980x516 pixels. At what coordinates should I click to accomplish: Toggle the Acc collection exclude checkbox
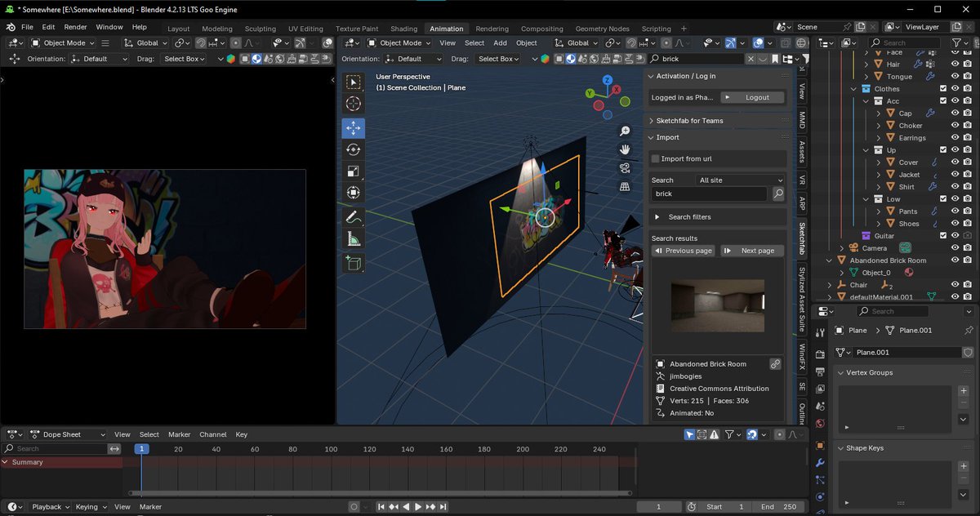(943, 101)
